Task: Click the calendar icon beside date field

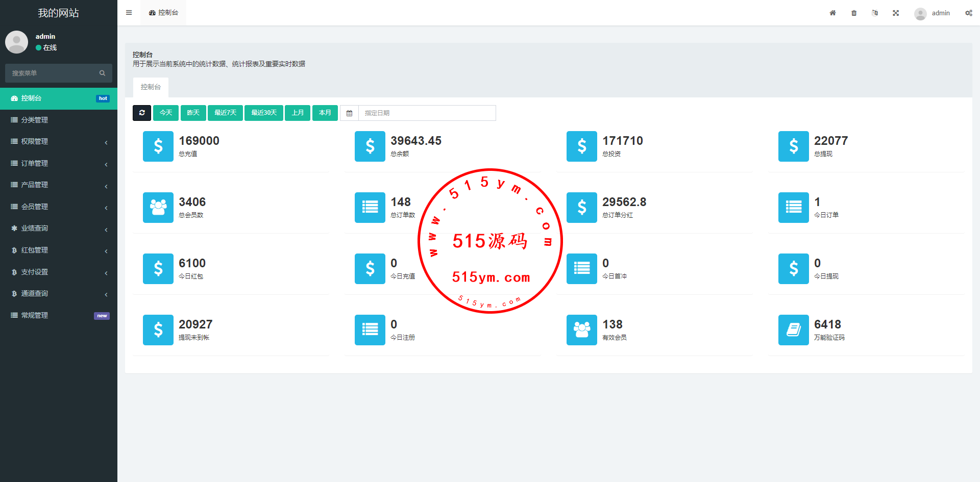Action: (349, 113)
